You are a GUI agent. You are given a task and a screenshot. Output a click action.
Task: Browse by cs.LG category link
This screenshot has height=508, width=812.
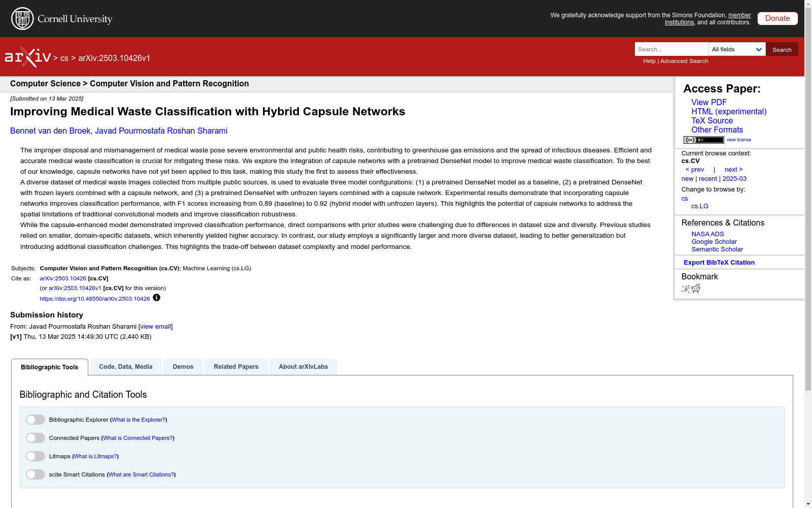700,206
